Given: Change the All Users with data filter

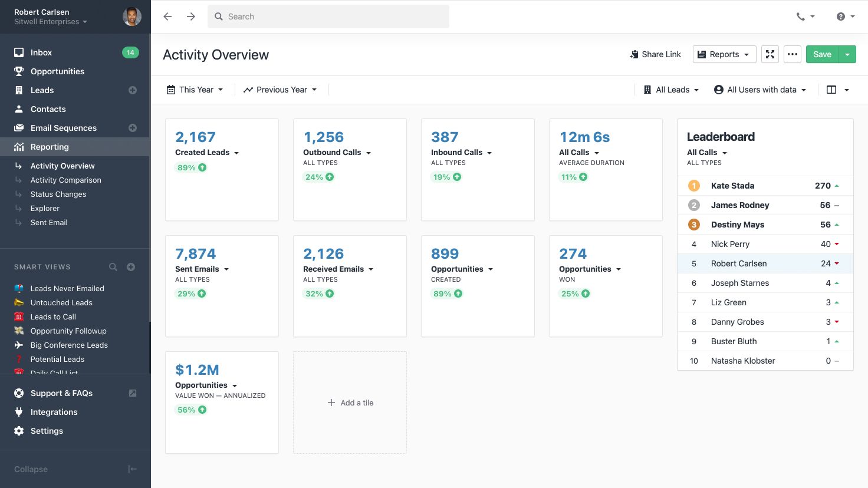Looking at the screenshot, I should [760, 90].
